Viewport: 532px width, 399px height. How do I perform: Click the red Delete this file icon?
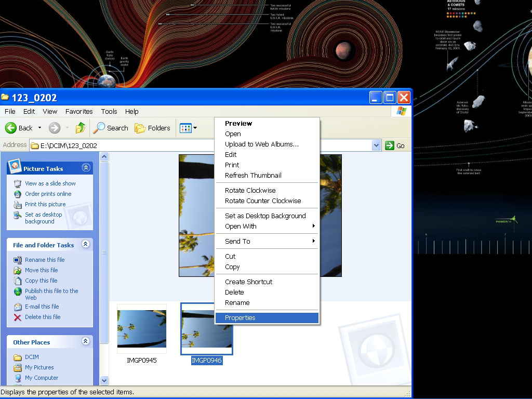18,317
